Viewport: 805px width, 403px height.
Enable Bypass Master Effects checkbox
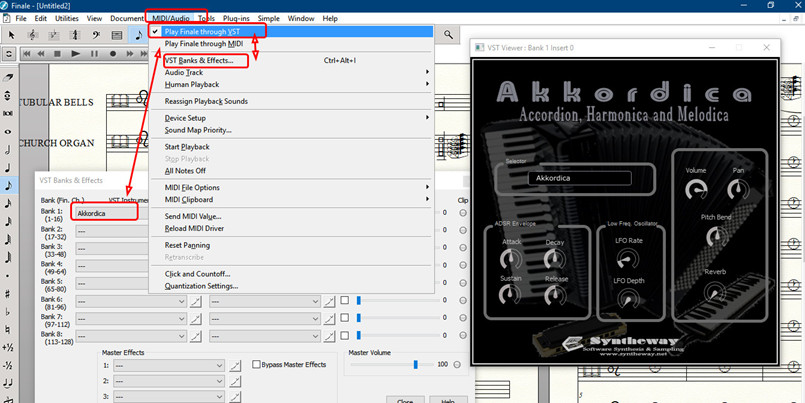(257, 364)
